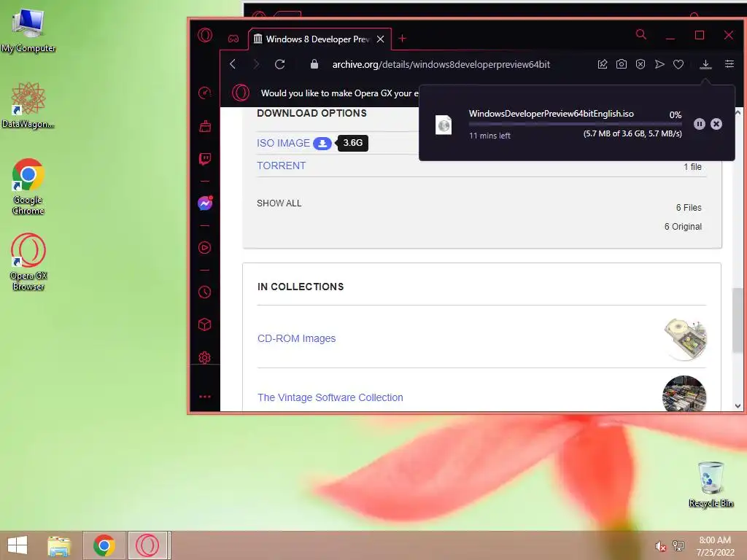
Task: Open Extensions cube icon in sidebar
Action: 205,324
